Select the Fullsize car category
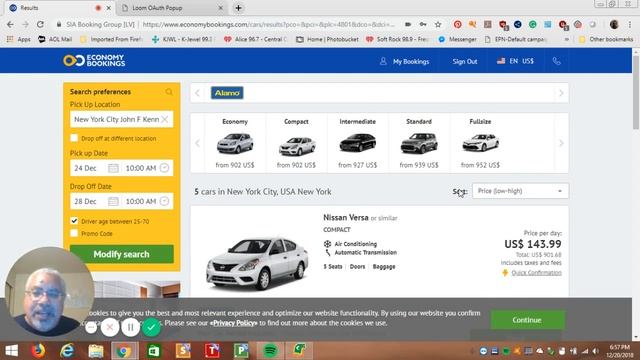This screenshot has height=360, width=640. pyautogui.click(x=480, y=143)
